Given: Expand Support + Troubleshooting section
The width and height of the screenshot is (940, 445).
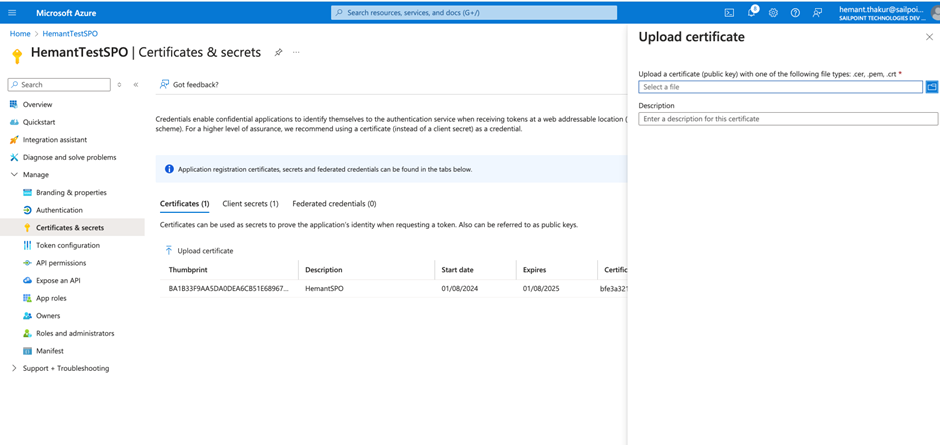Looking at the screenshot, I should 14,368.
